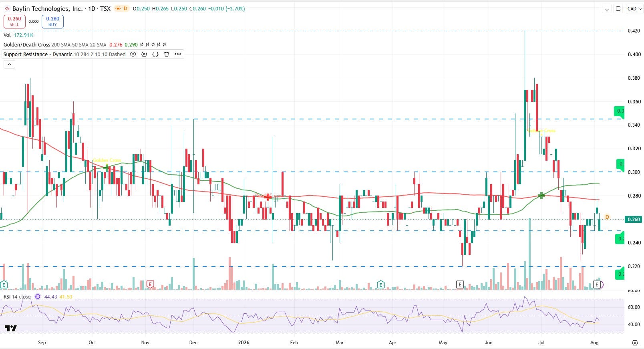Image resolution: width=644 pixels, height=349 pixels.
Task: Click the green earnings marker near April
Action: click(381, 285)
